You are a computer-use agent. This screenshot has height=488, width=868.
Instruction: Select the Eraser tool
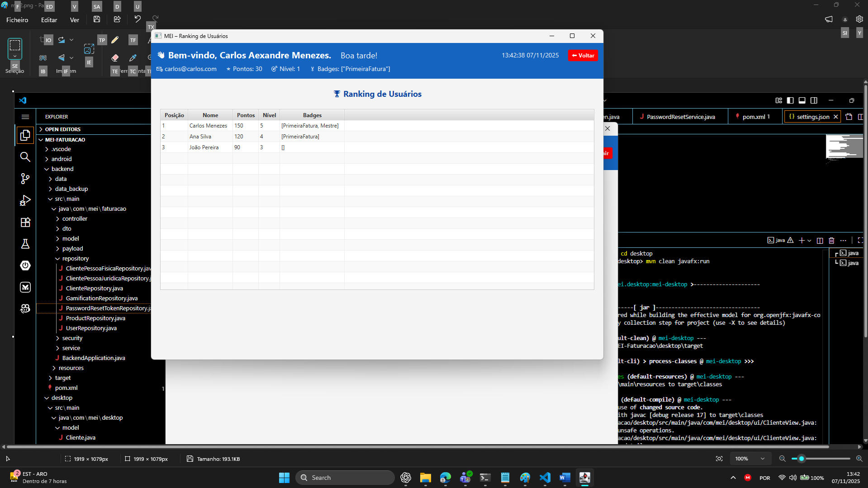(x=115, y=58)
